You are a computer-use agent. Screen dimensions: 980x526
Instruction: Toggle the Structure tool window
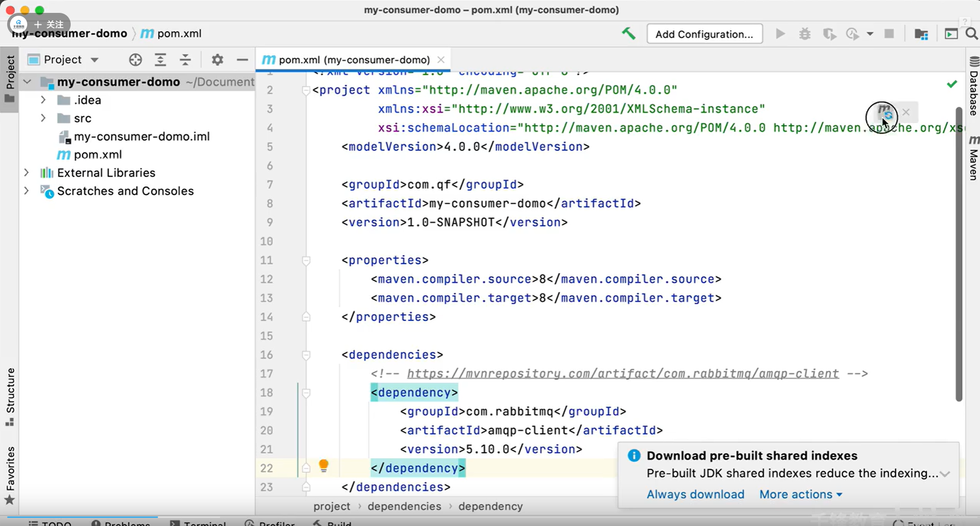10,396
